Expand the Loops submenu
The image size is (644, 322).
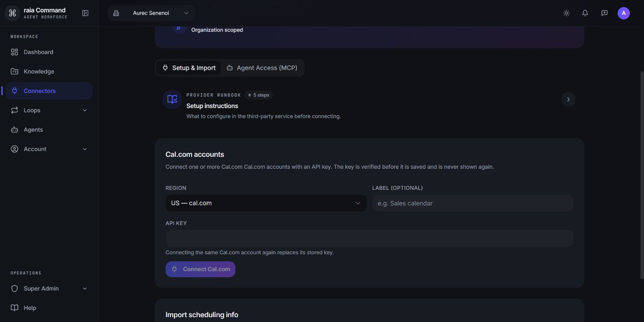pos(49,110)
